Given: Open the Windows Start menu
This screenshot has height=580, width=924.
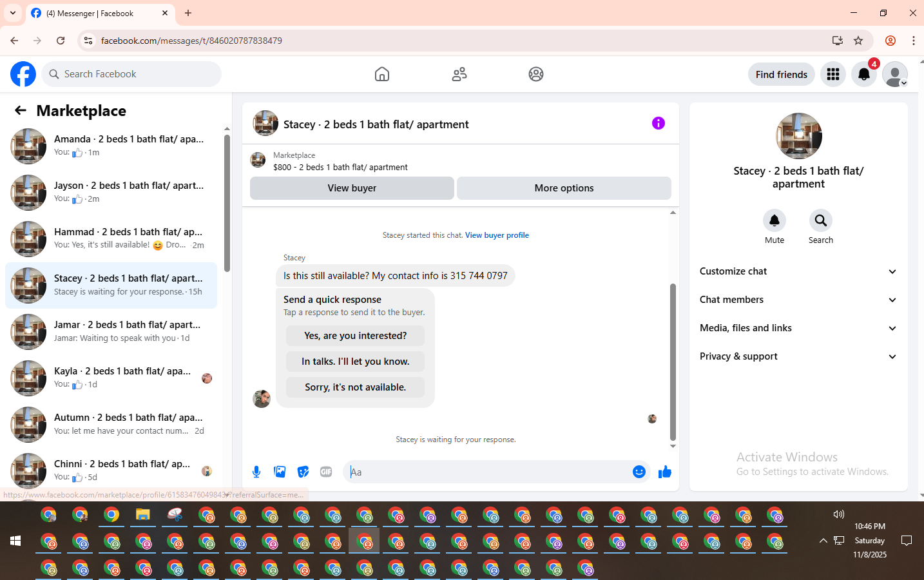Looking at the screenshot, I should tap(15, 541).
